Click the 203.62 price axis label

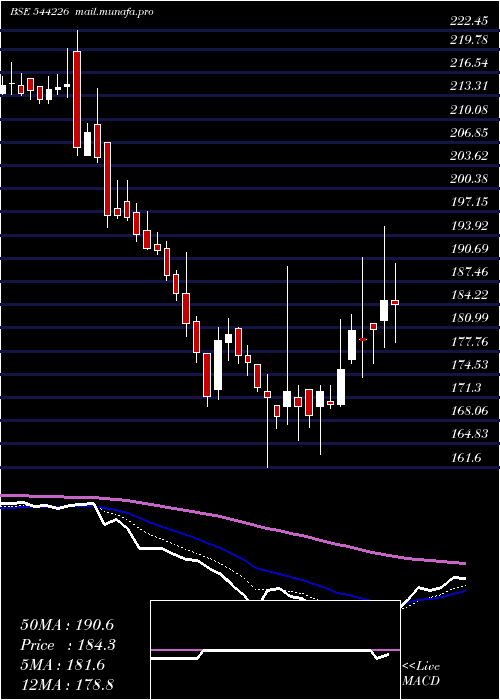pos(469,156)
